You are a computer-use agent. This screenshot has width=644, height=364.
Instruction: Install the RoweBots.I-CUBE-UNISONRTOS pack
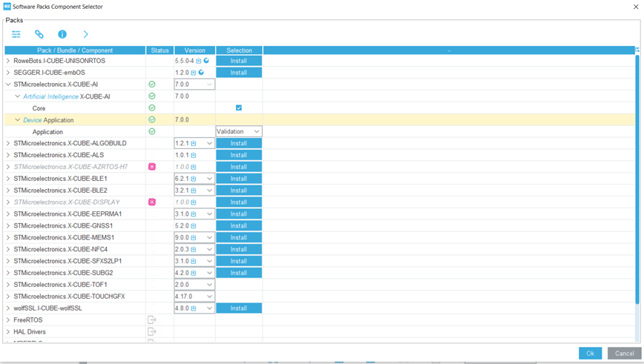(x=239, y=61)
